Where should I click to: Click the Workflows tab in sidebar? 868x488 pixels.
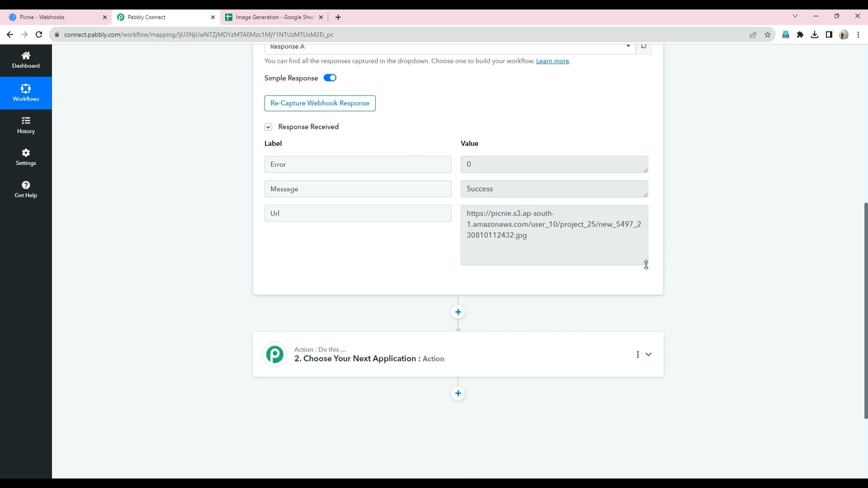pyautogui.click(x=26, y=92)
